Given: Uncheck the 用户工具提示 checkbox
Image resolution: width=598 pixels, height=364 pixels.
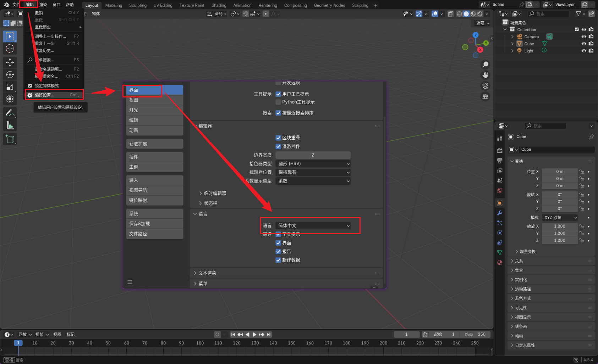Looking at the screenshot, I should [x=278, y=94].
